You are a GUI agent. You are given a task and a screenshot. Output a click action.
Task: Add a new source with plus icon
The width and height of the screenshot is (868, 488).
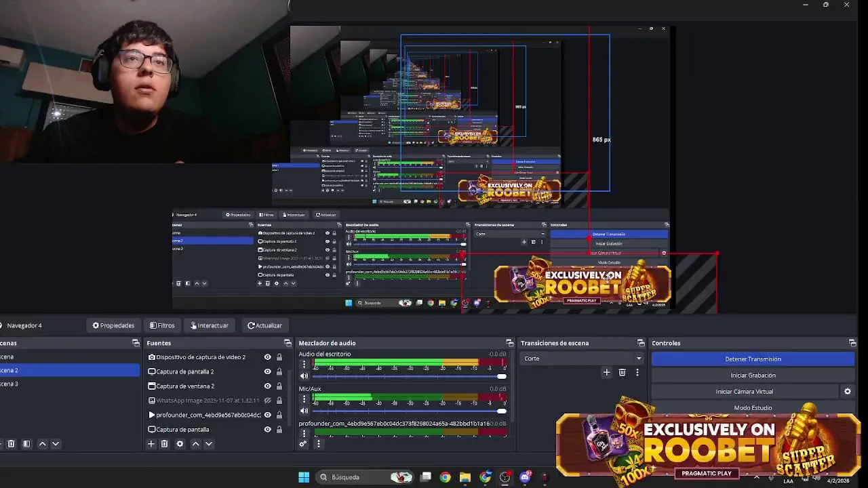pos(151,444)
